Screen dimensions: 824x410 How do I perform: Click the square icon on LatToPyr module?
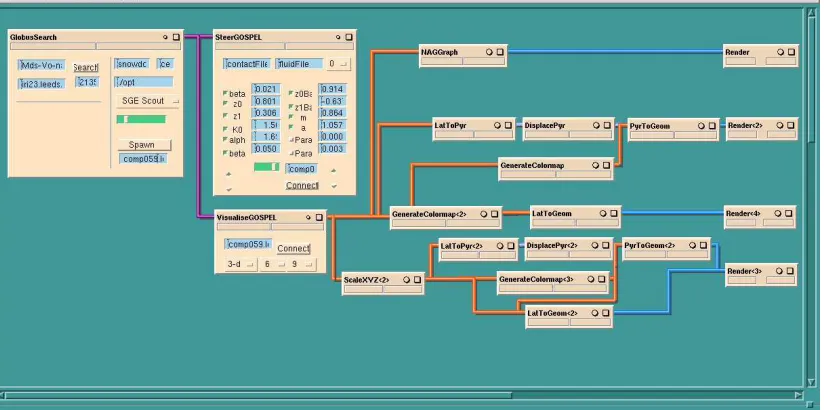508,126
